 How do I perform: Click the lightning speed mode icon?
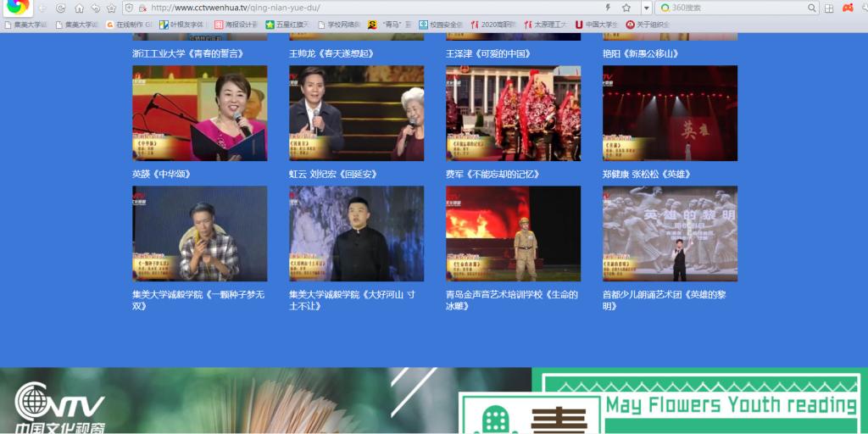click(608, 8)
